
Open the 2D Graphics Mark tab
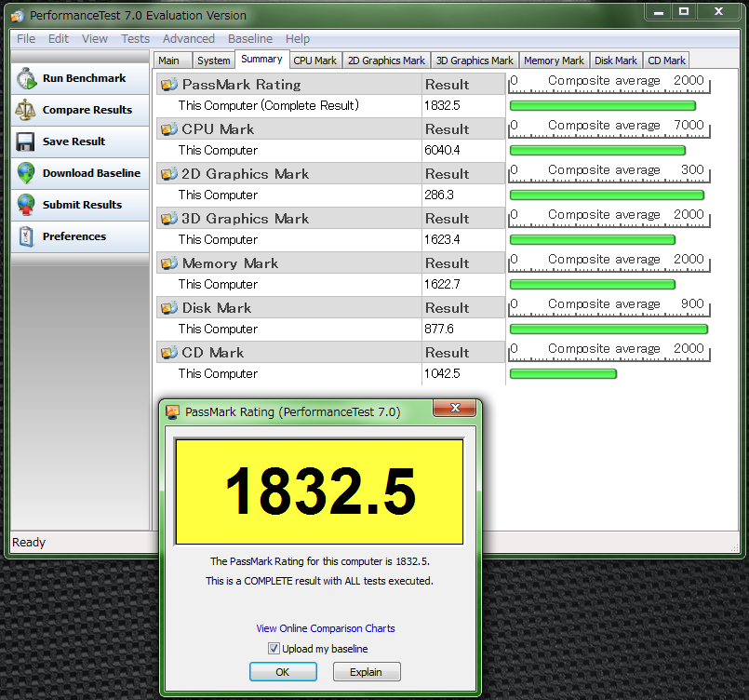point(386,61)
